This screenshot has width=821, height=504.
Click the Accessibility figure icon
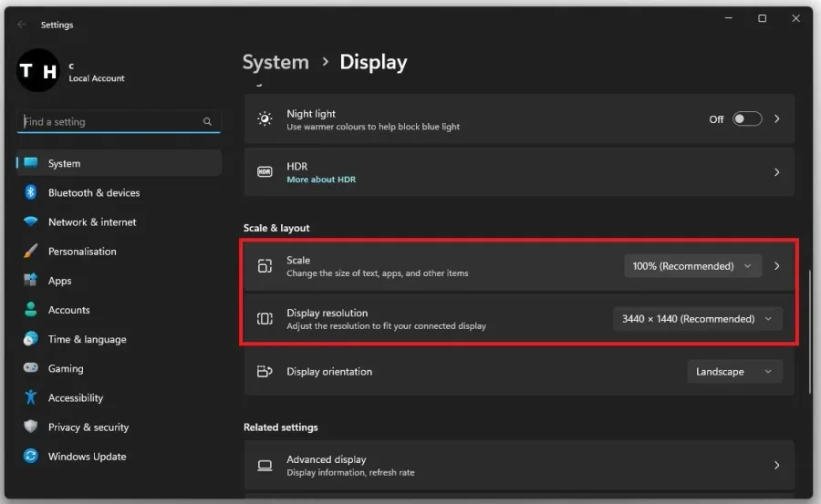[31, 397]
